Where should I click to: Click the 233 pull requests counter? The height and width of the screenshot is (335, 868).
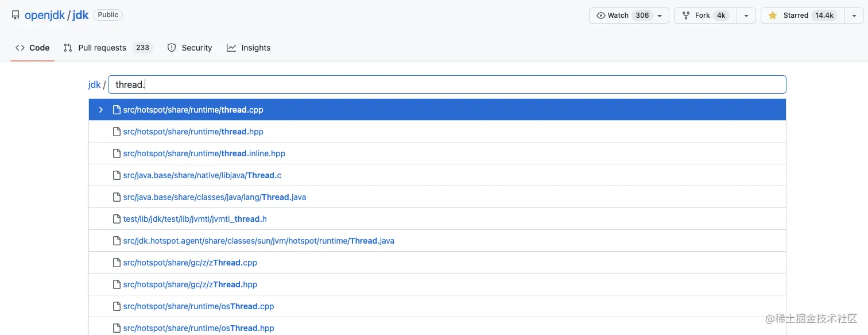(x=142, y=48)
